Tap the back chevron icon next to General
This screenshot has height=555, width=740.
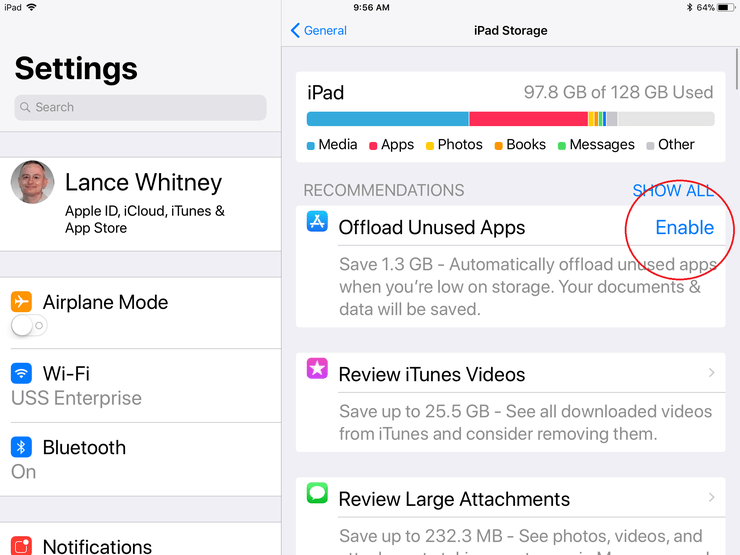pos(295,30)
